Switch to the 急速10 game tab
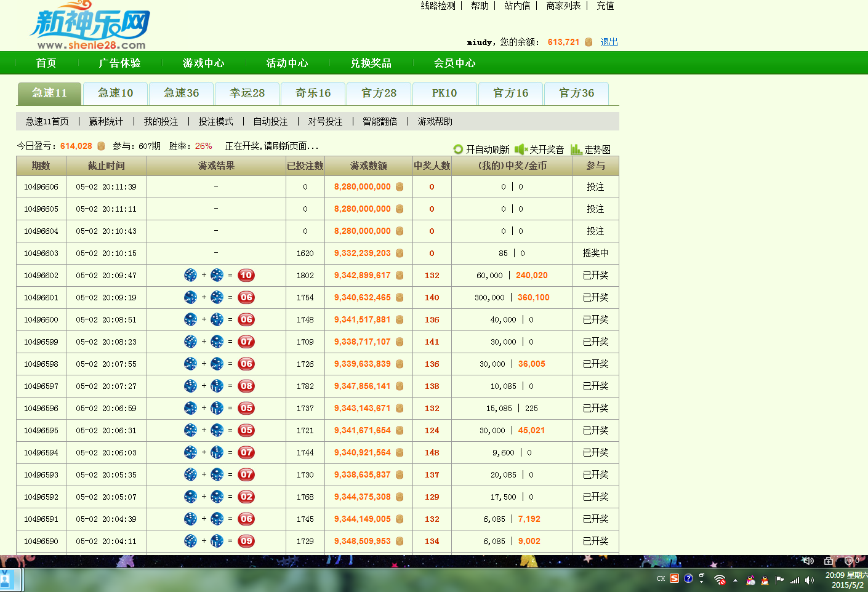 pos(116,94)
